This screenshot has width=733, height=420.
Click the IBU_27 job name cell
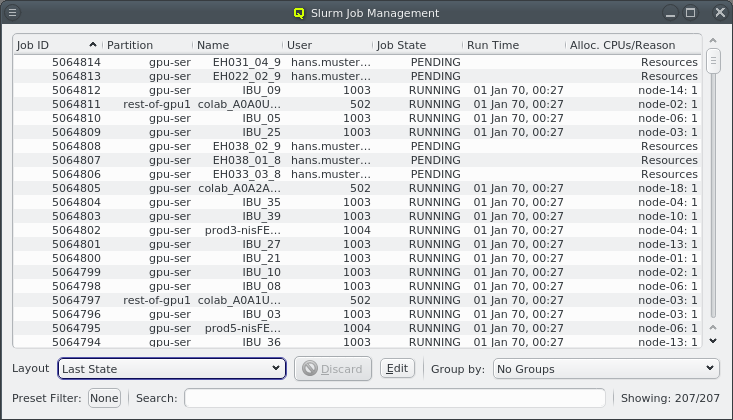click(261, 245)
